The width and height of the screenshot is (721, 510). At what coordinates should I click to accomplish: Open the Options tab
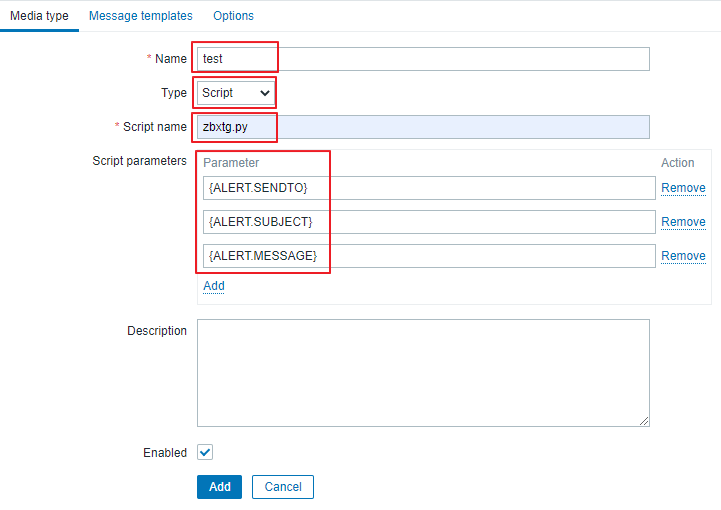pos(233,16)
